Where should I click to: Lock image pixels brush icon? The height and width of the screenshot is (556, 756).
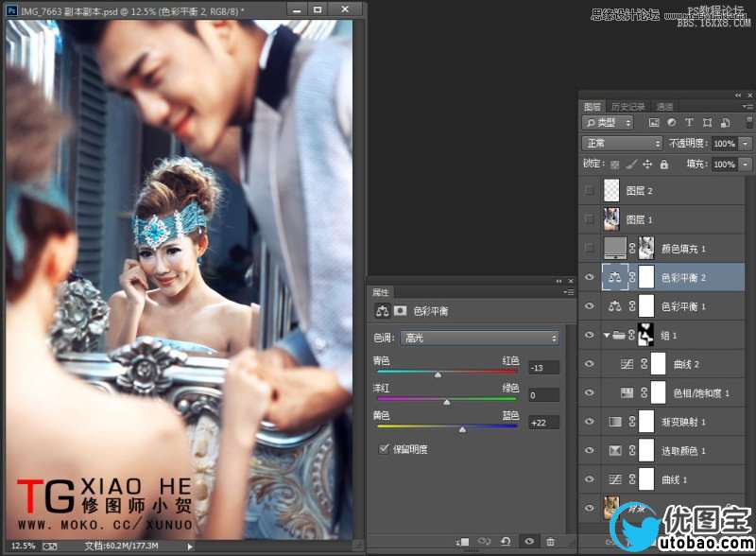pyautogui.click(x=631, y=165)
